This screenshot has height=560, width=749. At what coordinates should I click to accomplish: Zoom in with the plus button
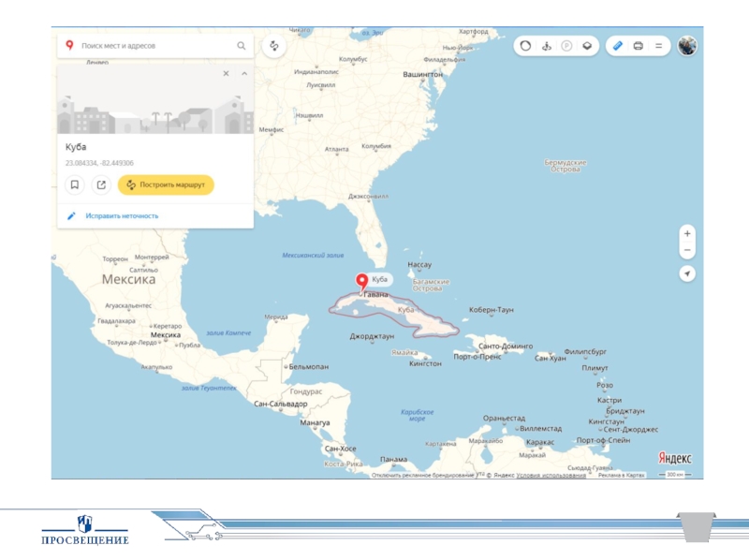[x=687, y=233]
